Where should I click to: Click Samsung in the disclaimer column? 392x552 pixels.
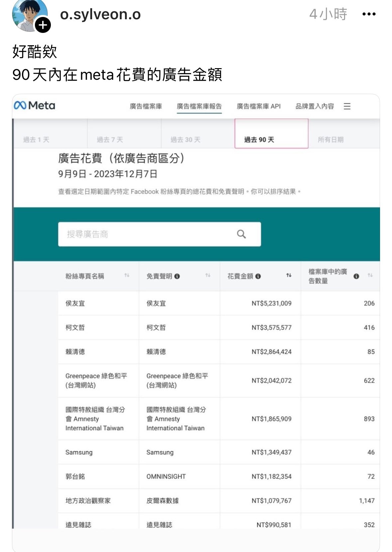pyautogui.click(x=160, y=452)
